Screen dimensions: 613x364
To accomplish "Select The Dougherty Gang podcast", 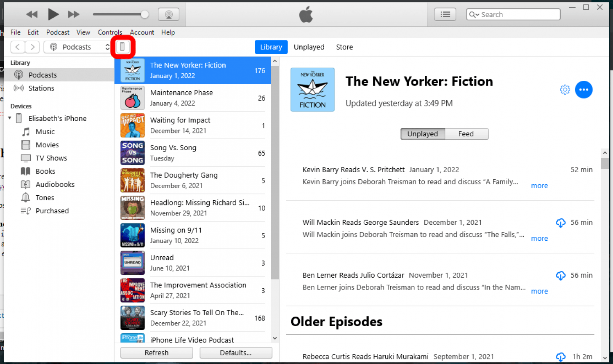I will pyautogui.click(x=192, y=180).
